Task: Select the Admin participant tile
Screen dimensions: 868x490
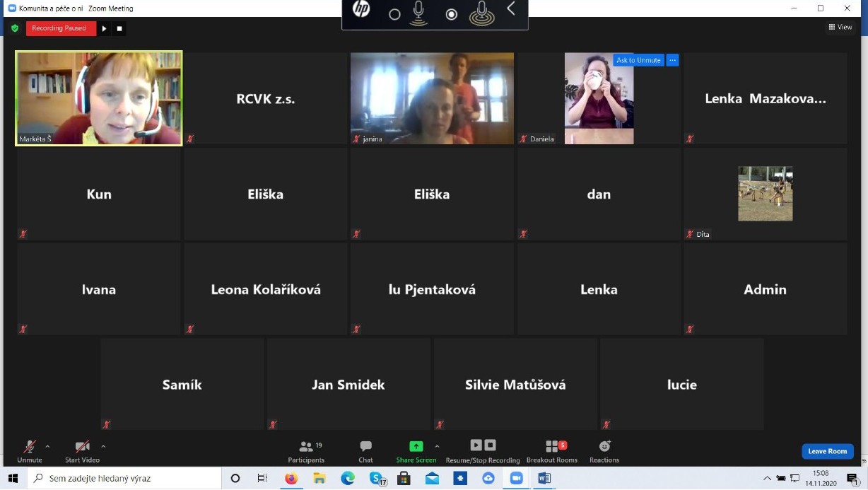Action: [x=765, y=289]
